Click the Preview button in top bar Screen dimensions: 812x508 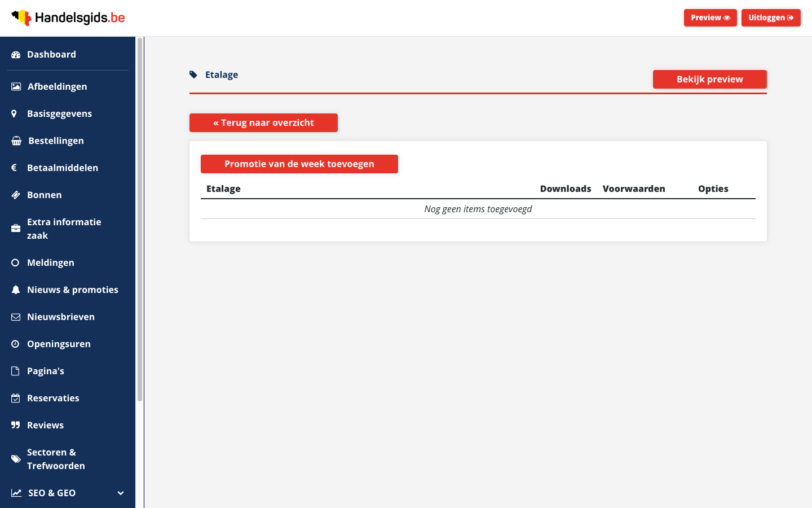[x=710, y=18]
